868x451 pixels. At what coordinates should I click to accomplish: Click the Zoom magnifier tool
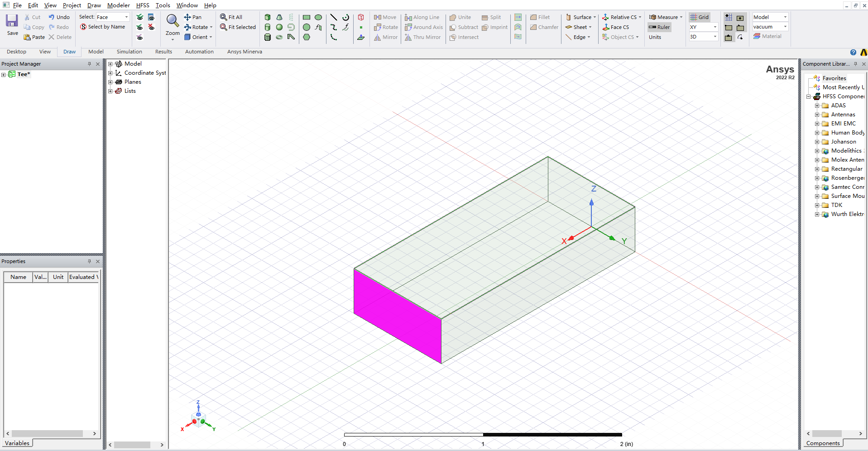172,20
